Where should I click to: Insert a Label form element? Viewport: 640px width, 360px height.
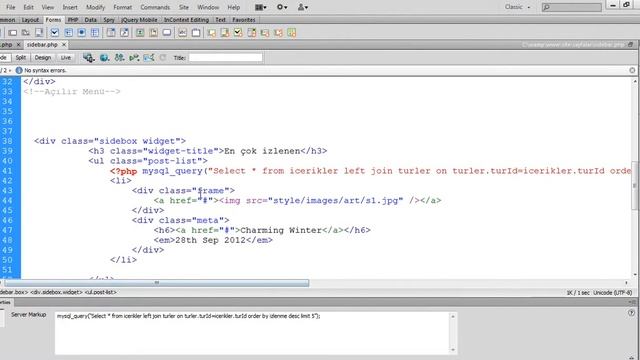point(182,33)
